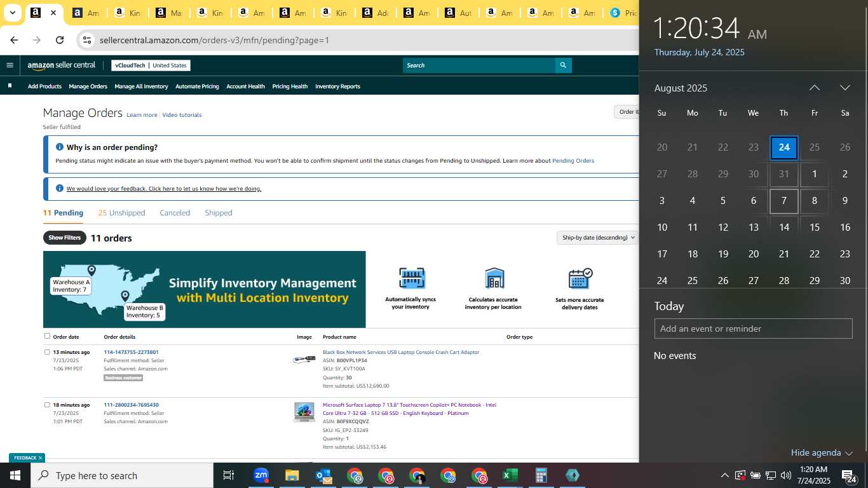Click 'Add an event or reminder' field

753,329
